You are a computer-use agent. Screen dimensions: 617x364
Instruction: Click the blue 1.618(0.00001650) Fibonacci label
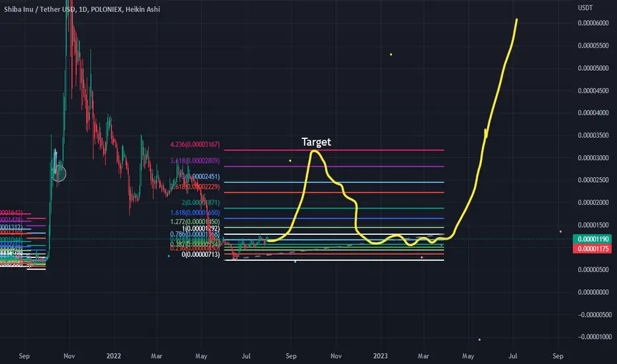195,212
